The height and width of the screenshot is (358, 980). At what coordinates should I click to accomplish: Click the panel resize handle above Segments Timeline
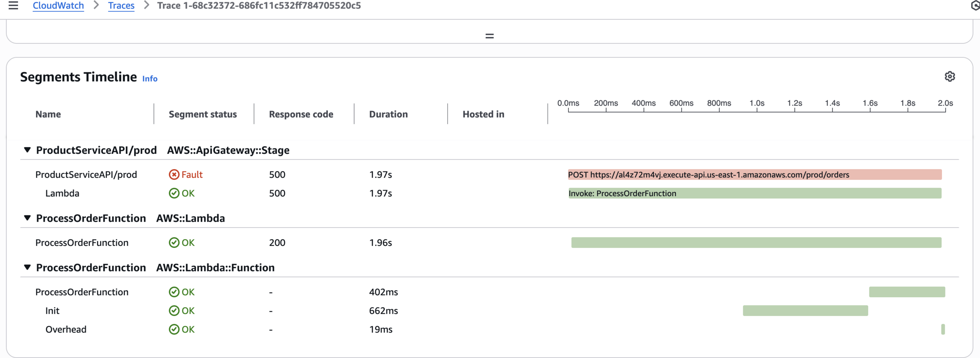pos(490,36)
